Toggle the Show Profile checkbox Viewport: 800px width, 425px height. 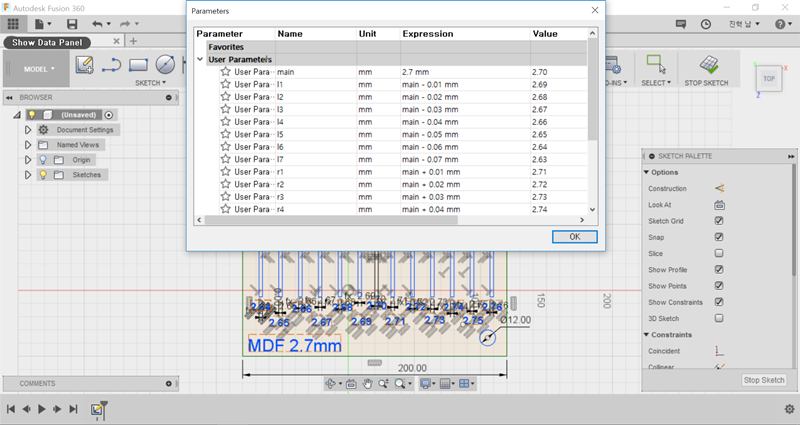719,270
